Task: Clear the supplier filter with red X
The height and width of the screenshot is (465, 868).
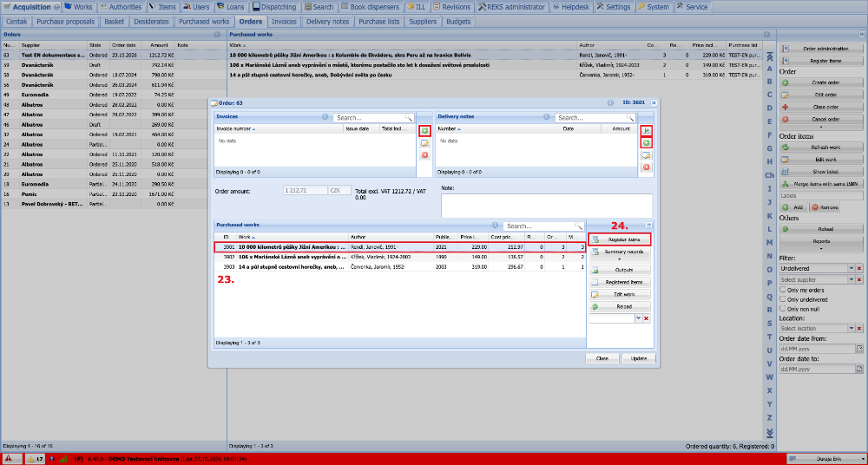Action: coord(858,279)
